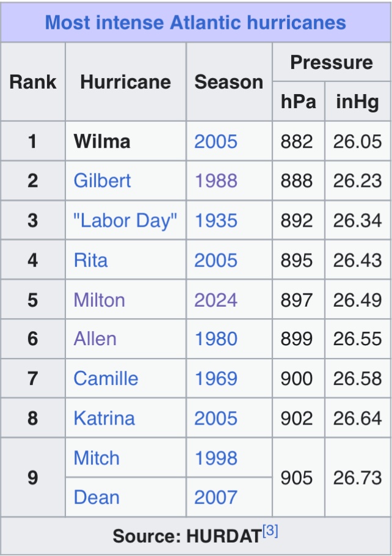
Task: Click the Camille hurricane link
Action: 106,379
